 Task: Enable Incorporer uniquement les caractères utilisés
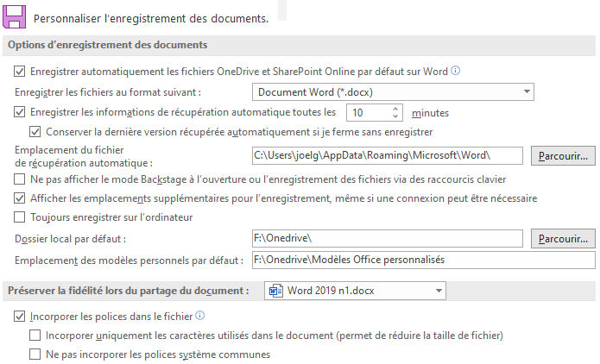tap(35, 336)
